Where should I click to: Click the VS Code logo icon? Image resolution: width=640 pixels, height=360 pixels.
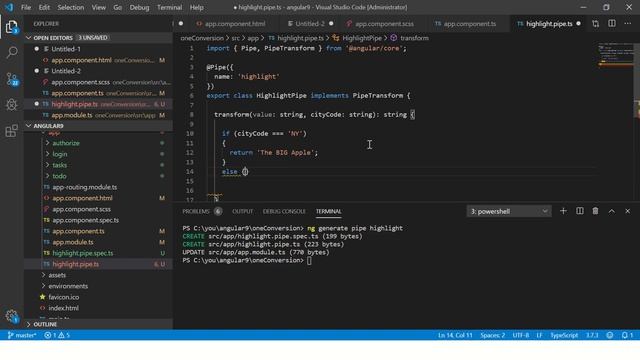click(x=9, y=7)
